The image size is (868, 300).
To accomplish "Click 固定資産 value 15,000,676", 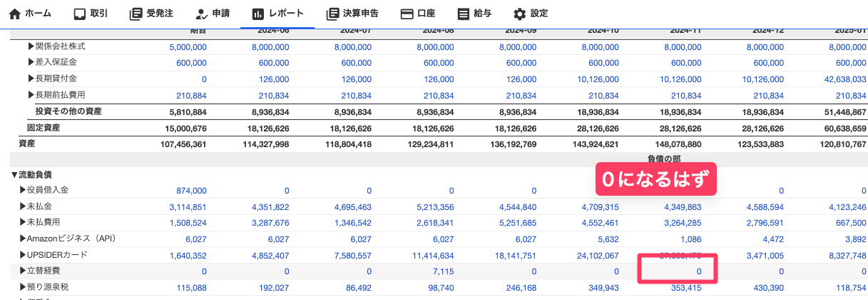I will (x=186, y=129).
